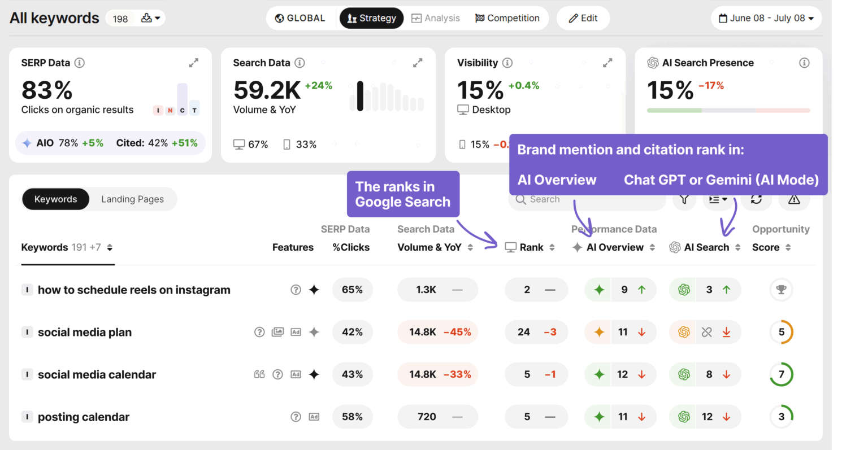Select the Strategy tab
This screenshot has width=868, height=450.
(x=371, y=18)
